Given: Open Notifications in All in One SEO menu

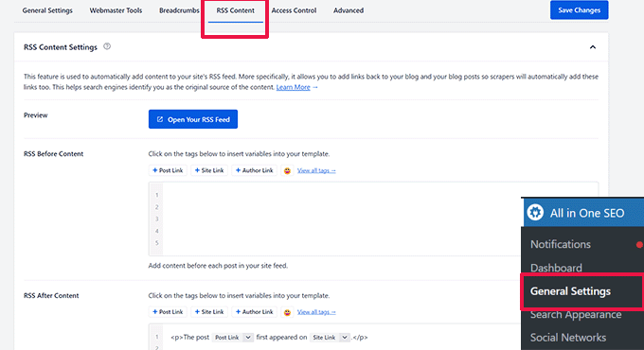Looking at the screenshot, I should pyautogui.click(x=561, y=244).
